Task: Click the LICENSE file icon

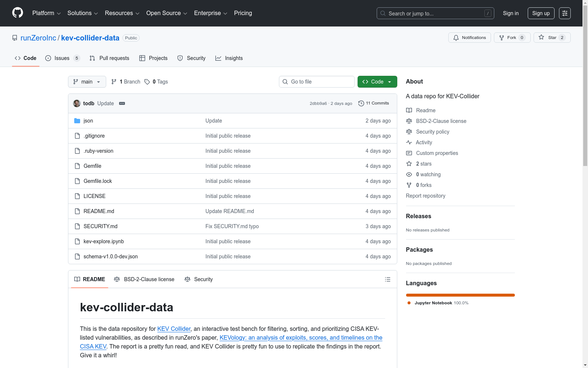Action: click(77, 196)
